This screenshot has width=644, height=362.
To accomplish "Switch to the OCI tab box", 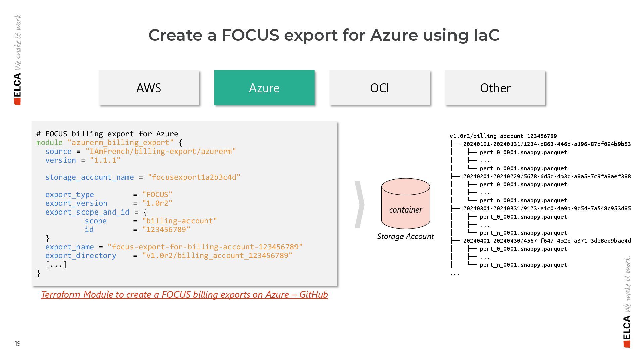I will click(x=379, y=88).
